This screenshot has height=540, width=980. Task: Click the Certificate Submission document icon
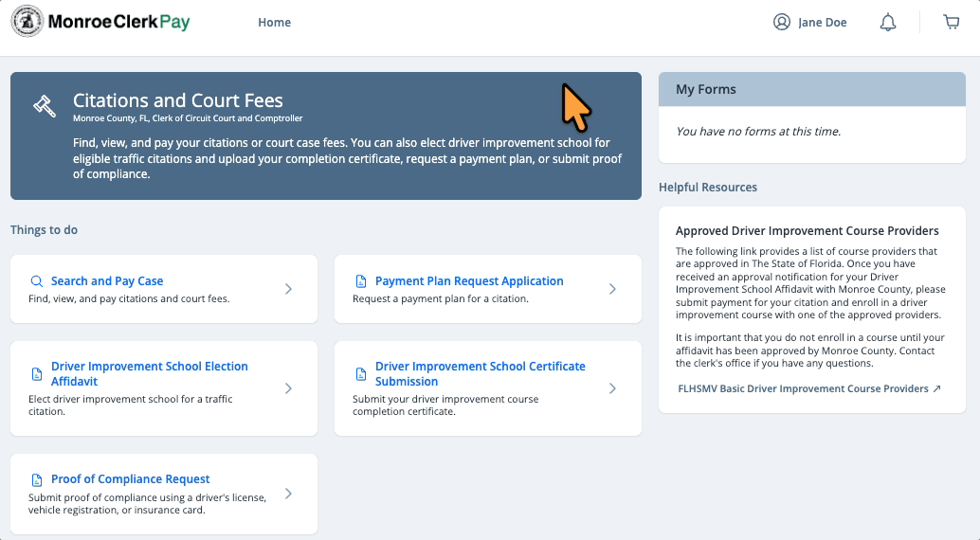click(360, 374)
